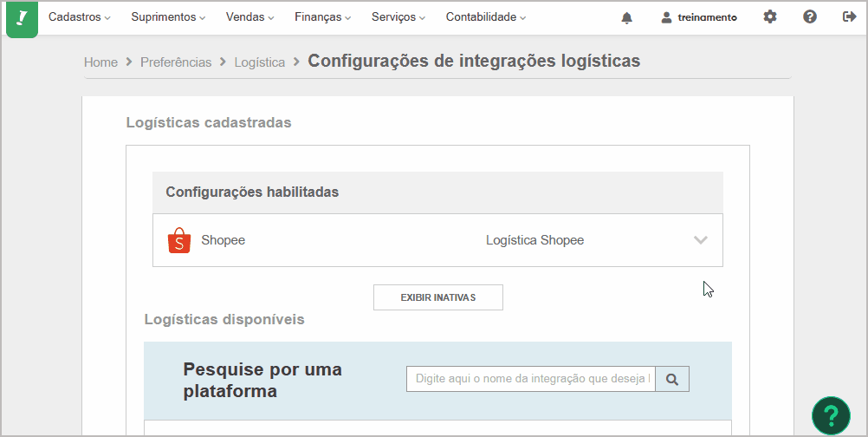The width and height of the screenshot is (868, 437).
Task: Click the EXIBIR INATIVAS button
Action: click(x=438, y=297)
